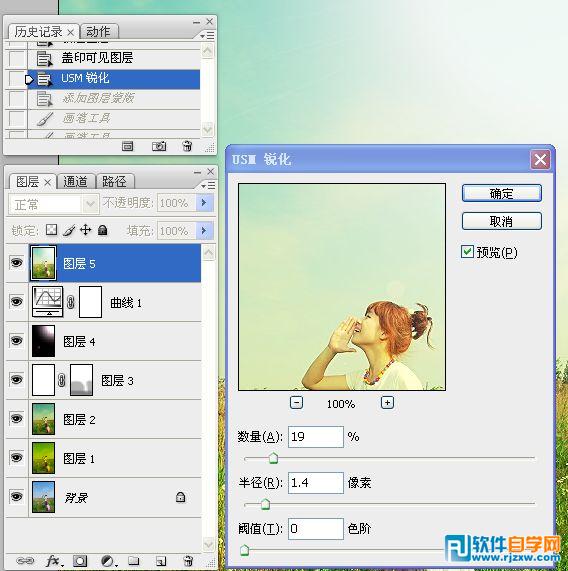Select the 图层 tab

[x=28, y=182]
